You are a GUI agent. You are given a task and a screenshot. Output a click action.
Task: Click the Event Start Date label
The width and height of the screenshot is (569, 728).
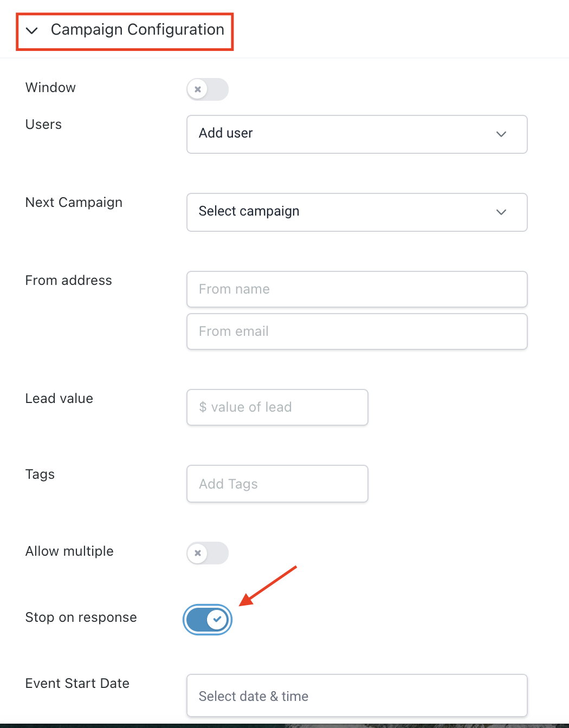point(77,684)
